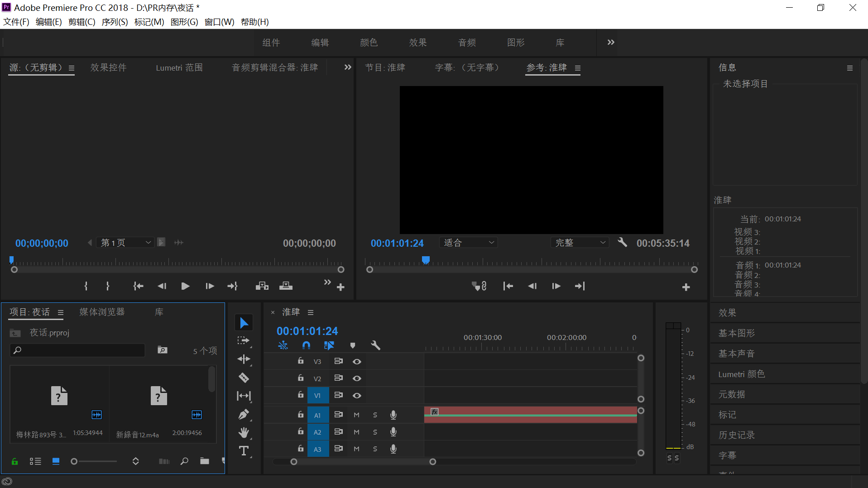Open 信息 panel menu

pyautogui.click(x=850, y=68)
